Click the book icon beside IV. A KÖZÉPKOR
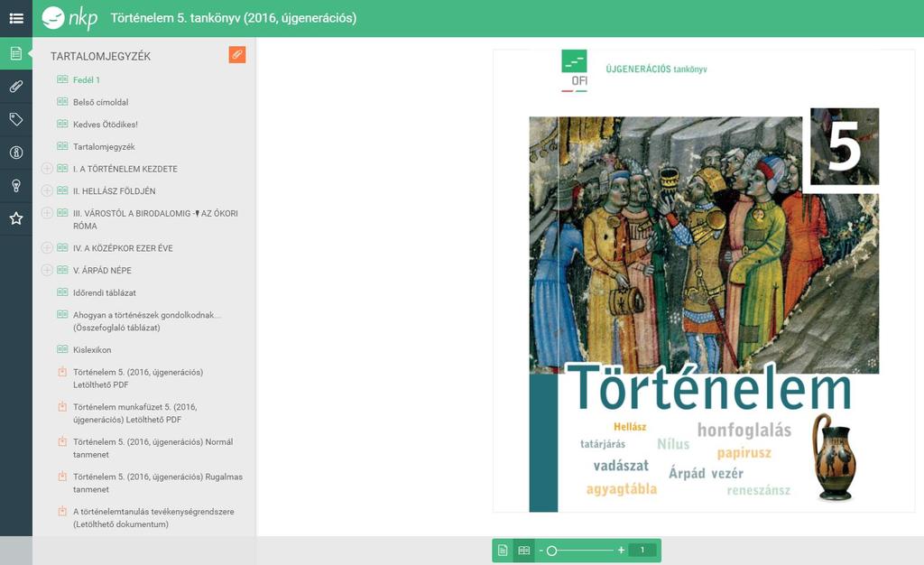Viewport: 924px width, 565px height. pyautogui.click(x=62, y=247)
